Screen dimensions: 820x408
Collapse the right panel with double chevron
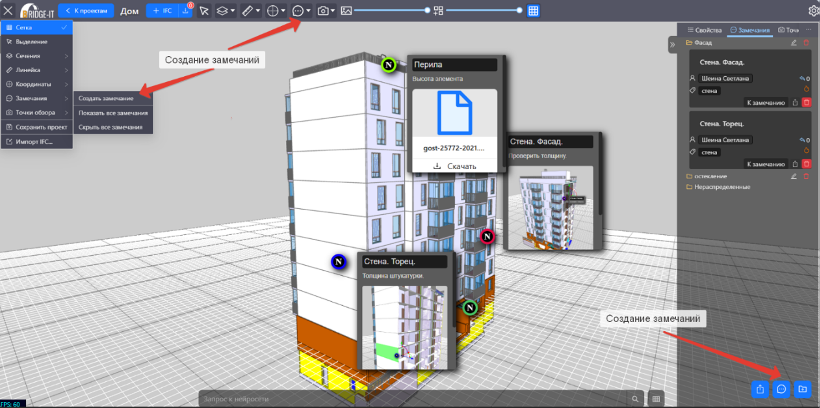tap(673, 44)
